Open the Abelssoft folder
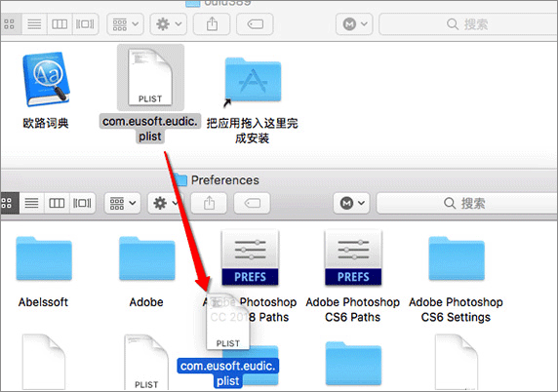This screenshot has width=558, height=392. click(x=44, y=258)
